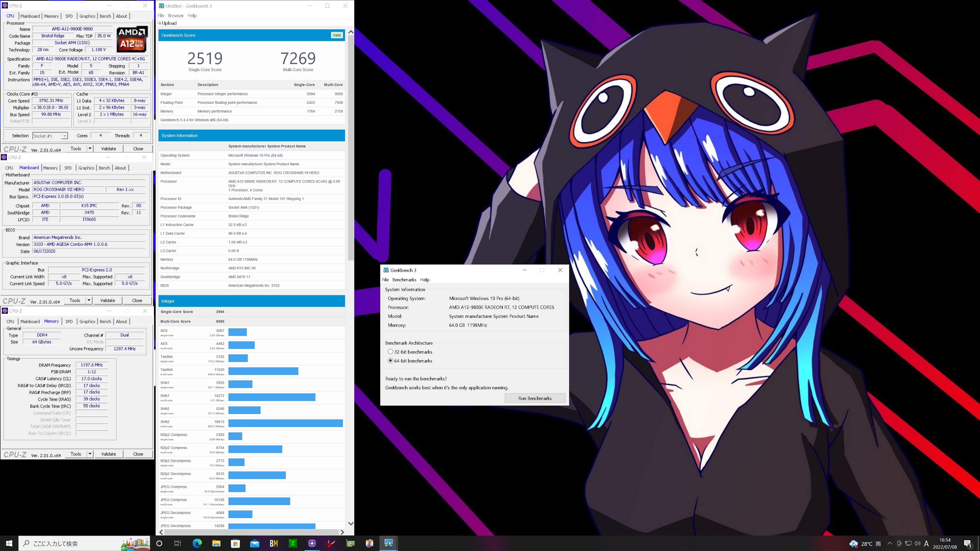Screen dimensions: 980x551
Task: Click the Meet Now camera tray icon
Action: [x=899, y=543]
